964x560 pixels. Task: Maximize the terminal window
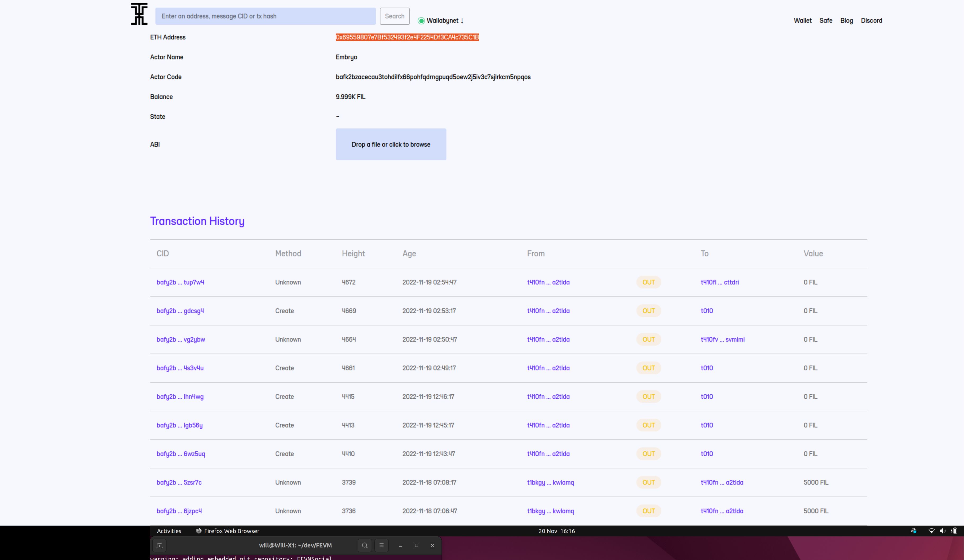[417, 545]
